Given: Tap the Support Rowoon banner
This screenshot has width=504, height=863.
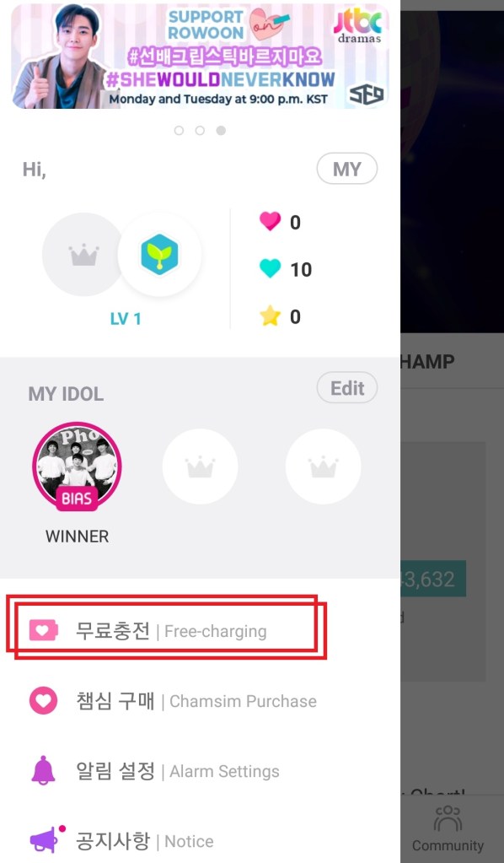Looking at the screenshot, I should click(200, 57).
